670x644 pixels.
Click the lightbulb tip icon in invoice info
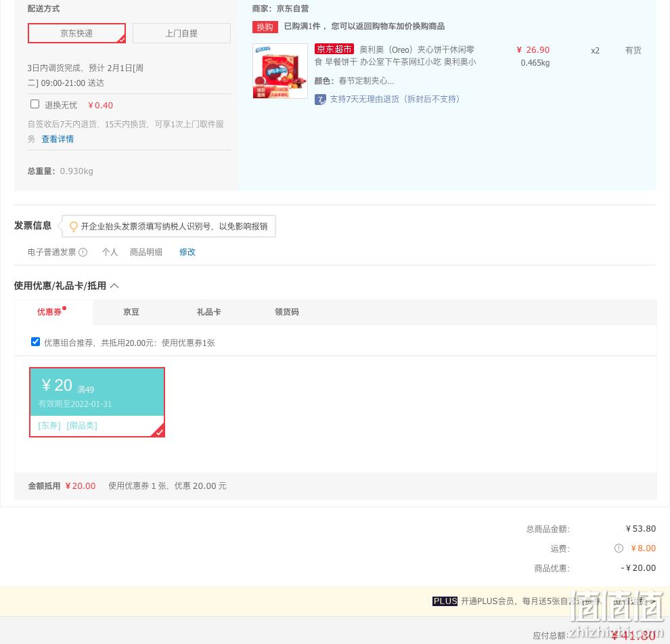tap(74, 226)
